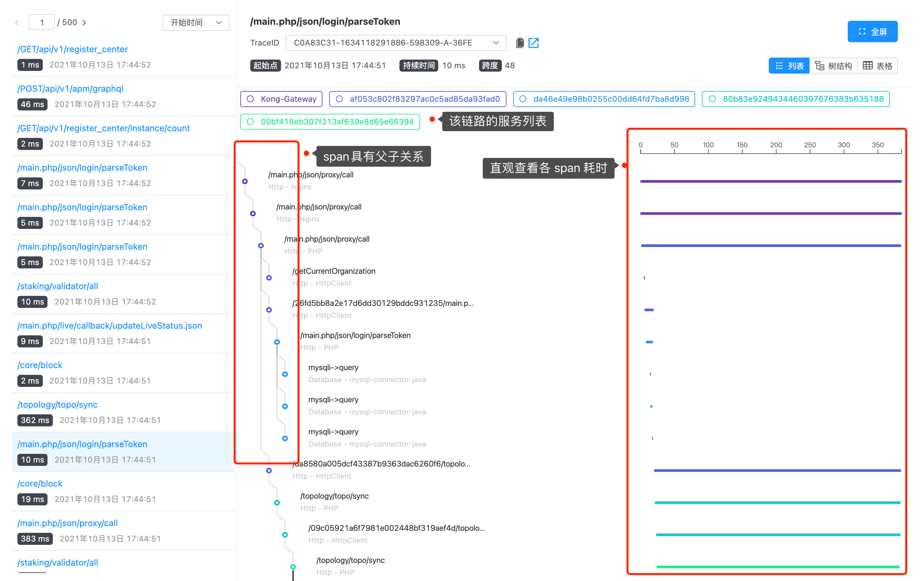Click the 起始点 start time label
Image resolution: width=924 pixels, height=581 pixels.
265,66
